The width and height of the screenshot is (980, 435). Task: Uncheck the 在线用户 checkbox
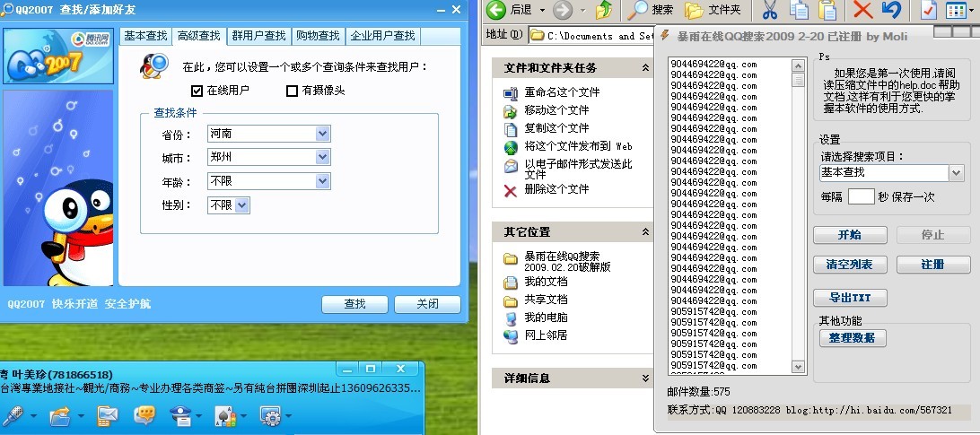tap(197, 91)
